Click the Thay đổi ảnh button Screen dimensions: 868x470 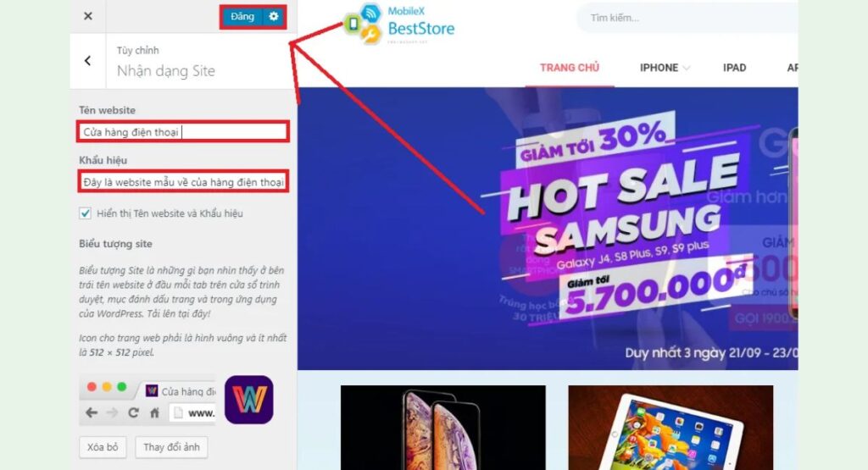(x=171, y=447)
